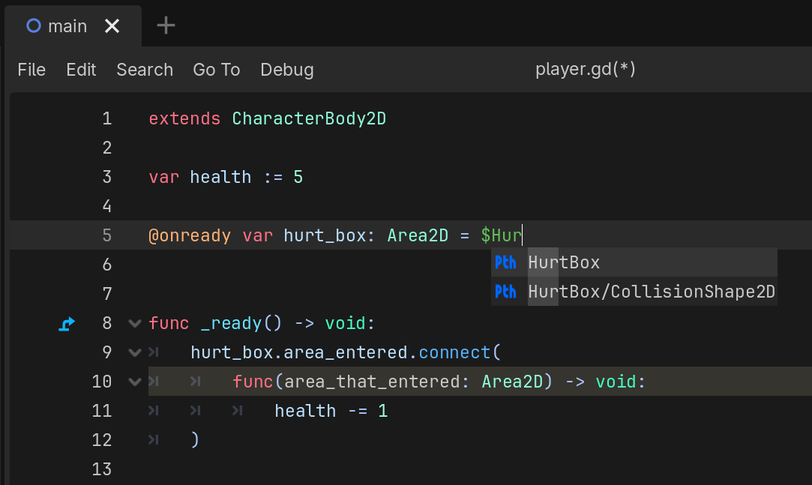Image resolution: width=812 pixels, height=485 pixels.
Task: Click the player.gd(*) script title
Action: coord(585,69)
